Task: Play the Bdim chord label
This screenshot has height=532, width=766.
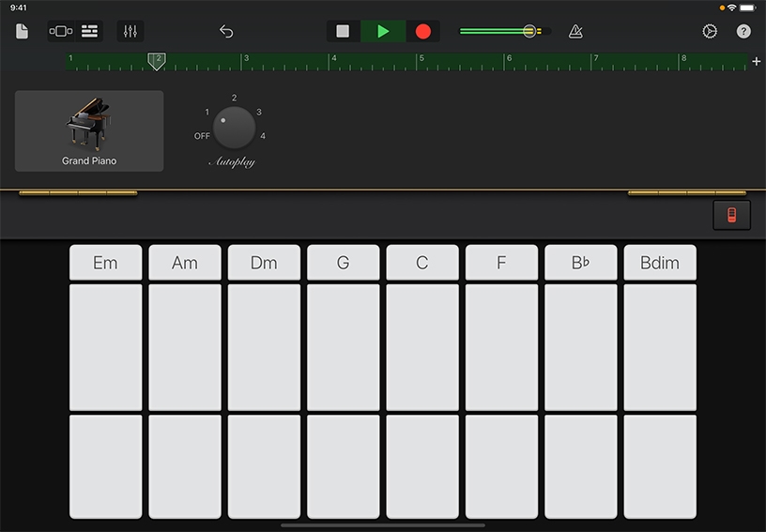Action: [x=660, y=263]
